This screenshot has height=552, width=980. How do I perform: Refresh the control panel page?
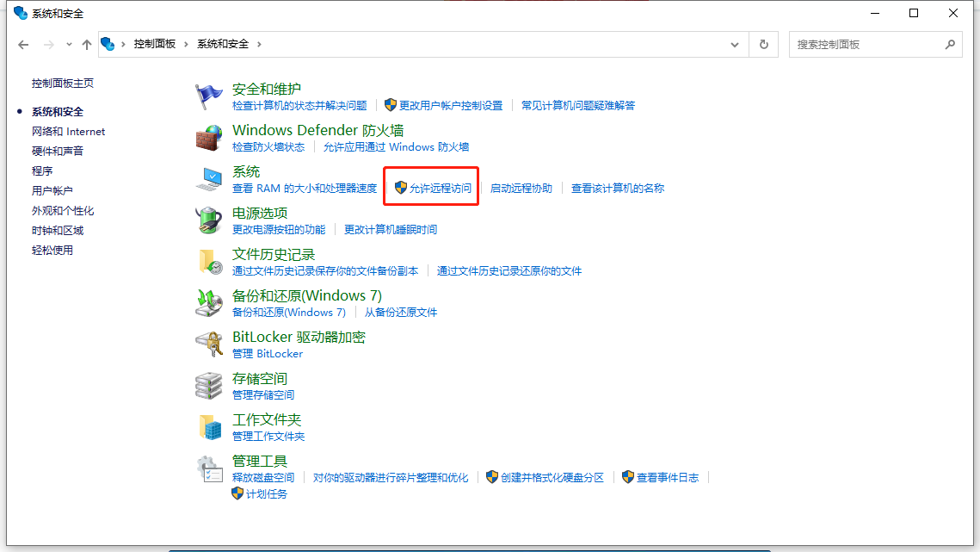pos(764,45)
